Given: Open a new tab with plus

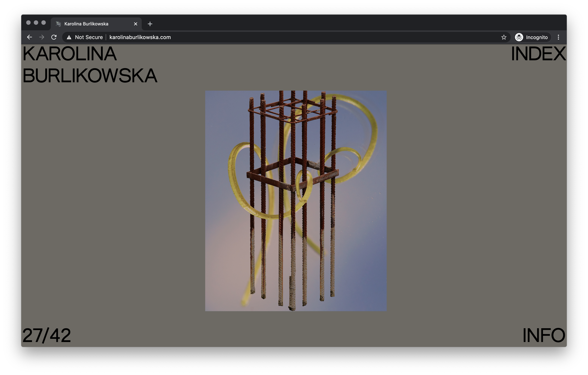Looking at the screenshot, I should click(x=150, y=24).
